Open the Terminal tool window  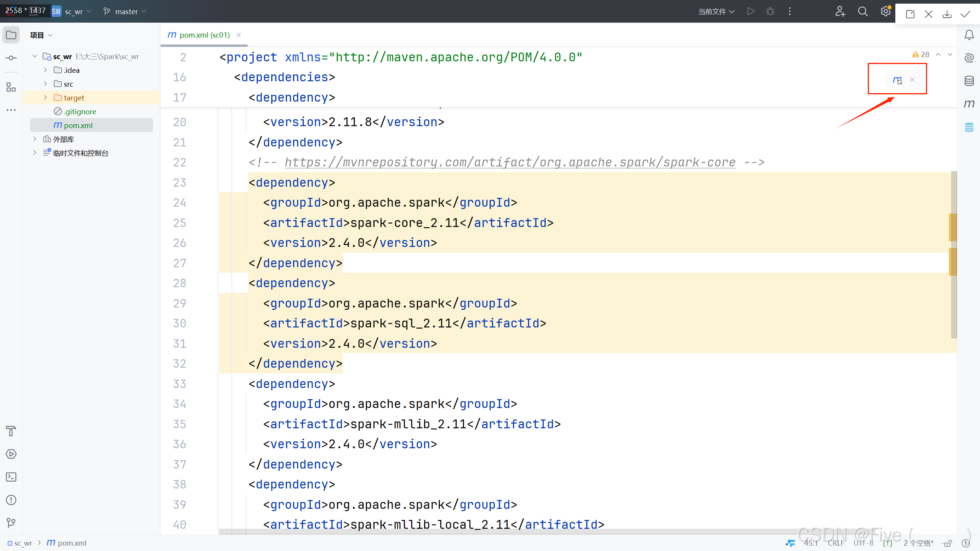coord(11,477)
